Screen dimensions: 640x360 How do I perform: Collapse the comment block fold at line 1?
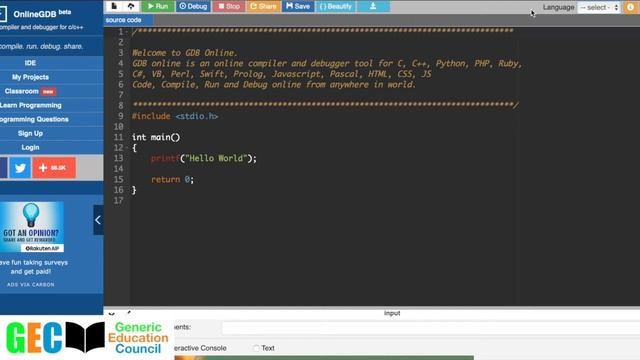127,32
